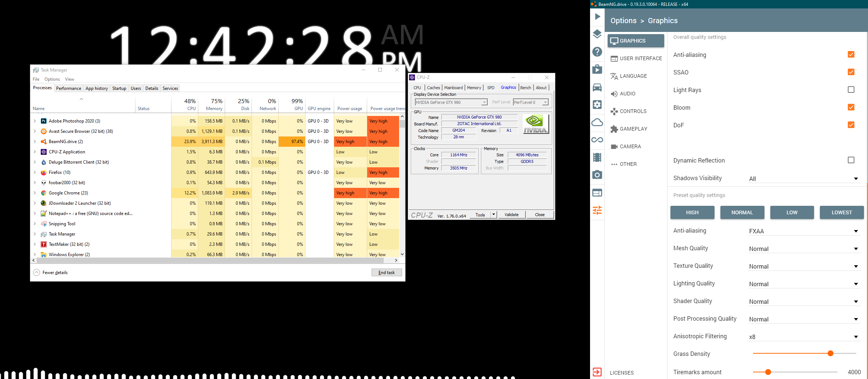Open Lighting Quality dropdown
The width and height of the screenshot is (868, 379).
pyautogui.click(x=804, y=284)
